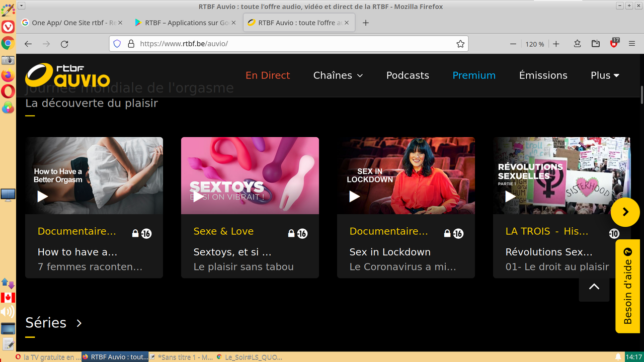Click the 14:17 taskbar clock

pos(634,357)
